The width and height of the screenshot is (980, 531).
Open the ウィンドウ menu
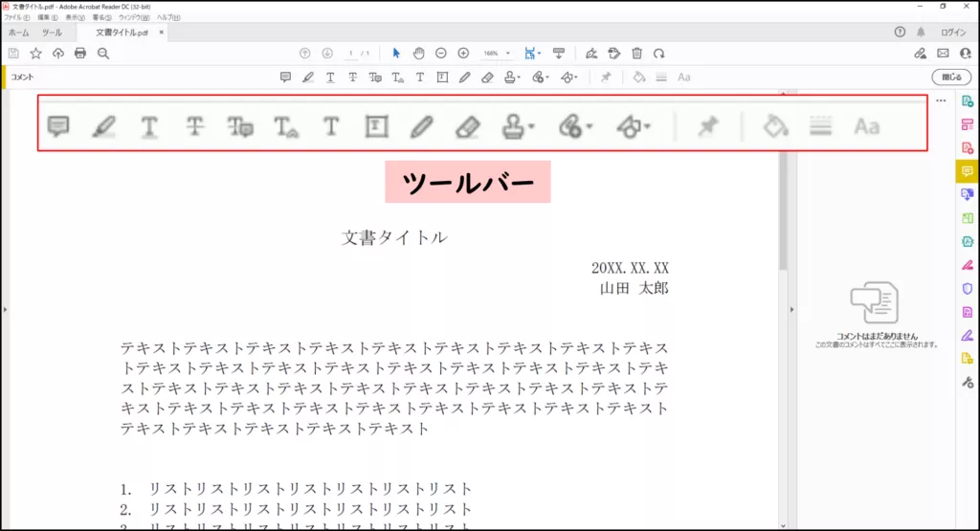(x=134, y=17)
